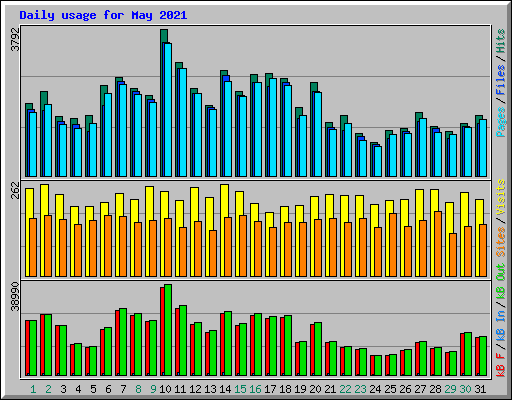Click day 30 on the x-axis
The height and width of the screenshot is (400, 512).
click(465, 389)
